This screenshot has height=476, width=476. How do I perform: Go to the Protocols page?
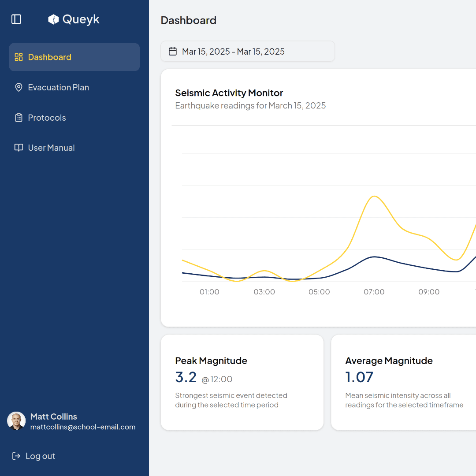tap(47, 118)
